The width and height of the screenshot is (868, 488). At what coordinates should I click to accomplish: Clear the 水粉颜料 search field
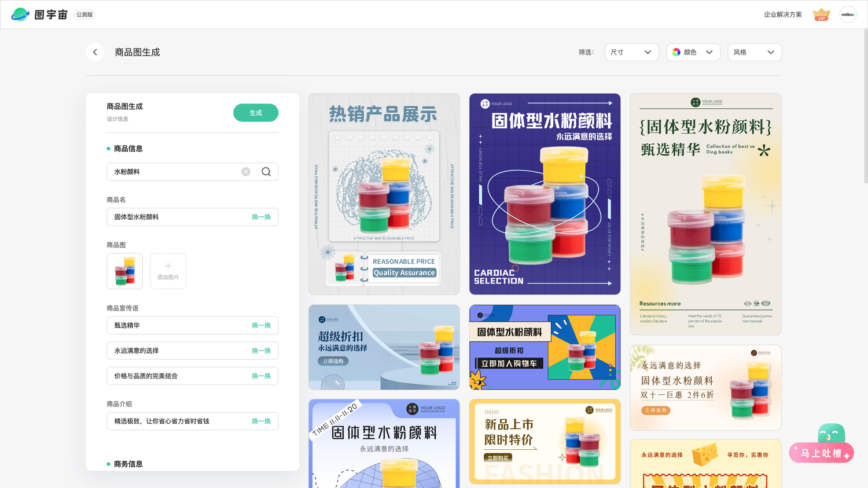(246, 172)
